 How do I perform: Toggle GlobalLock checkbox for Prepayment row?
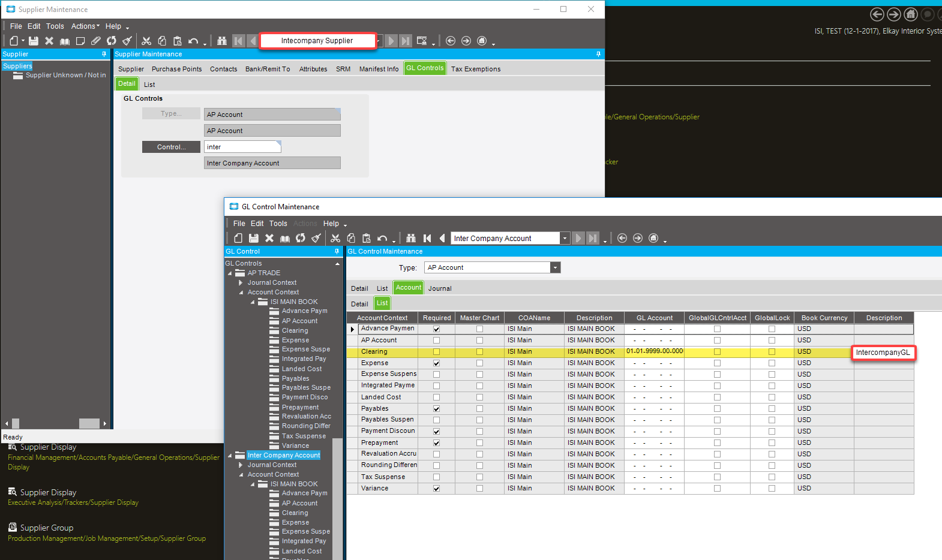pos(772,443)
